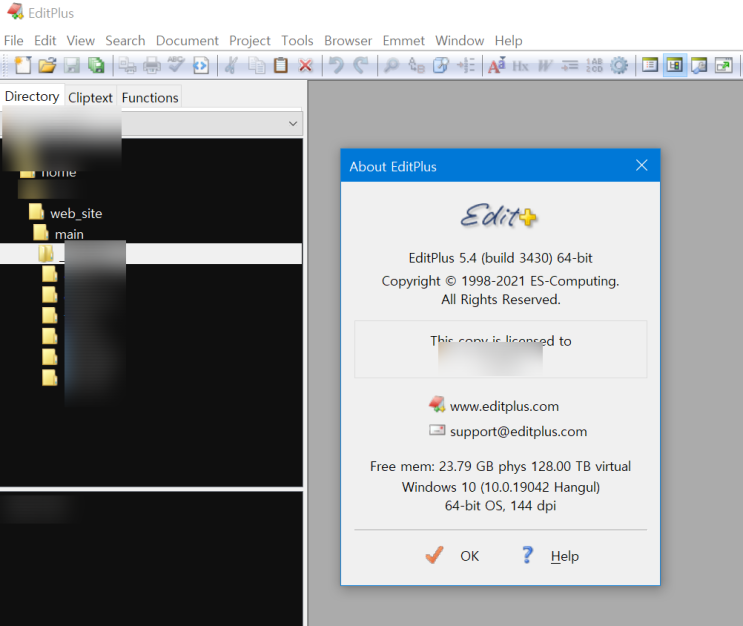The width and height of the screenshot is (743, 626).
Task: Click the View in Browser icon
Action: (x=201, y=65)
